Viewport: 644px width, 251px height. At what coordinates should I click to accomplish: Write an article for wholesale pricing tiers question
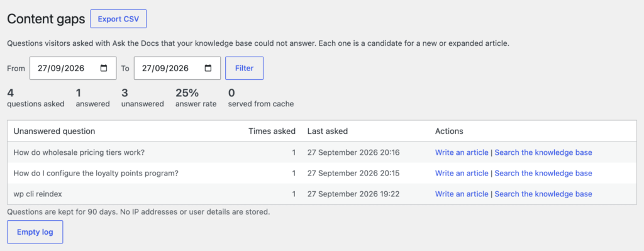coord(462,152)
